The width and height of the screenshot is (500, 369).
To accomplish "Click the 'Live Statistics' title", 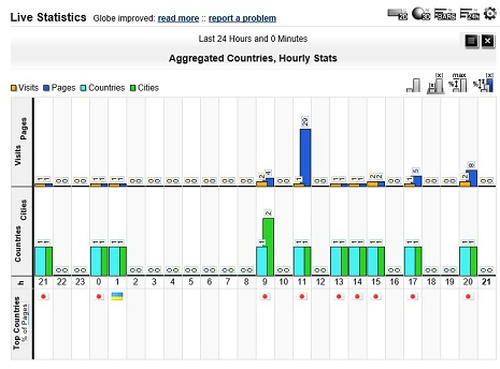I will point(48,17).
